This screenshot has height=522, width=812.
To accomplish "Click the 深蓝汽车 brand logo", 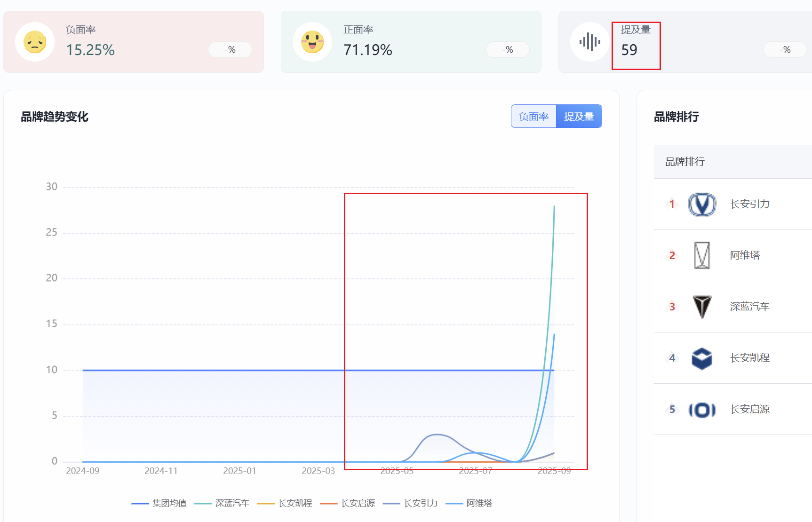I will (702, 307).
